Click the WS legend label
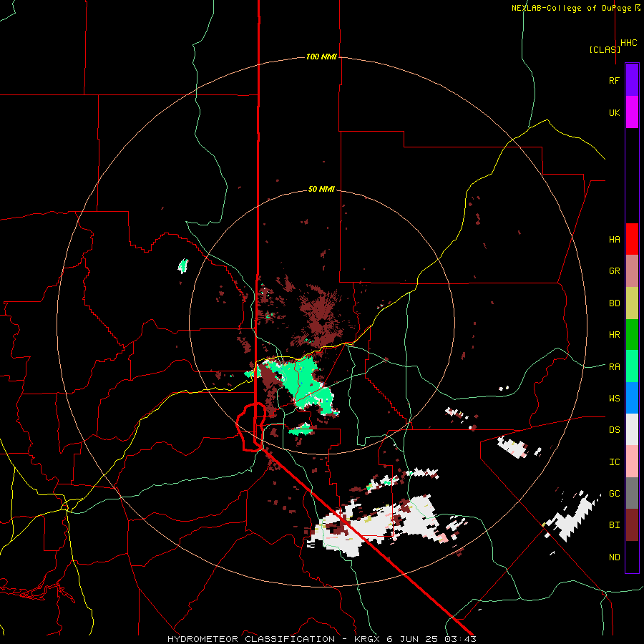The height and width of the screenshot is (644, 644). [615, 399]
